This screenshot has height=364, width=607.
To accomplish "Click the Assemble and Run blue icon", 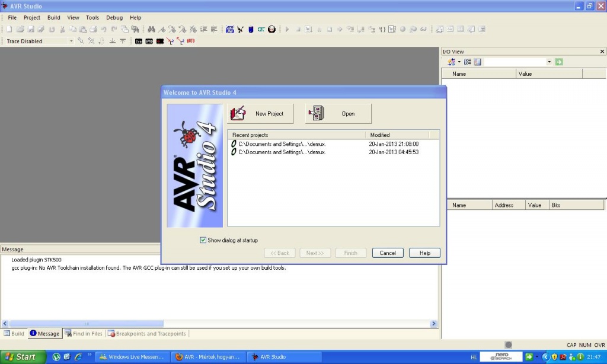I will (230, 29).
